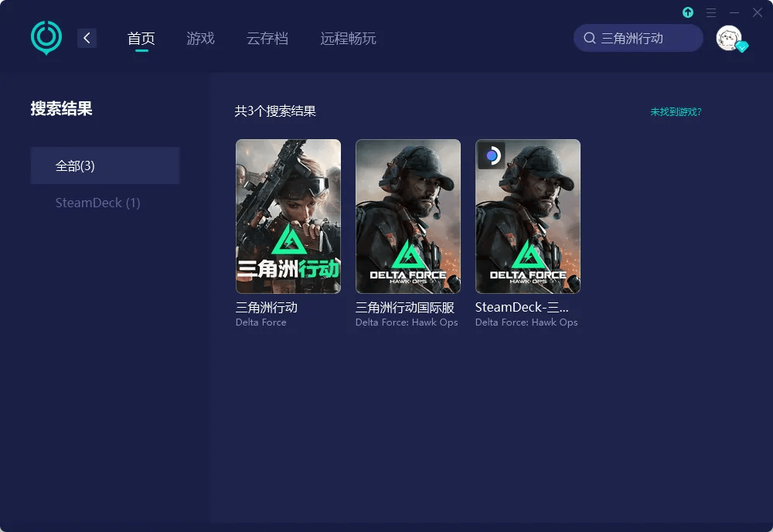773x532 pixels.
Task: Switch to the 游戏 tab
Action: (x=200, y=37)
